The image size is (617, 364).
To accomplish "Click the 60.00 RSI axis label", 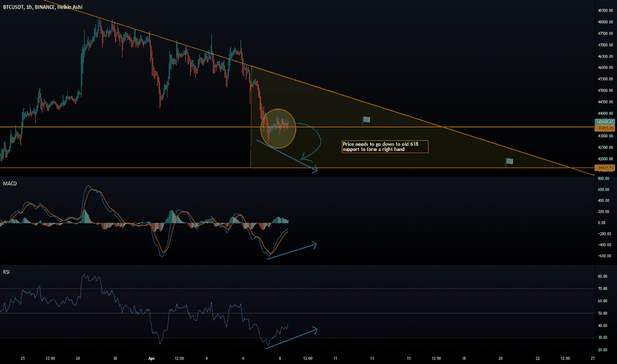I will pyautogui.click(x=603, y=301).
